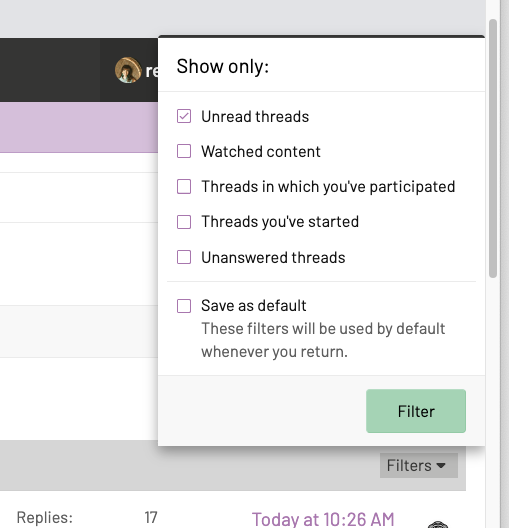Tick Threads in which you've participated checkbox

pyautogui.click(x=184, y=187)
